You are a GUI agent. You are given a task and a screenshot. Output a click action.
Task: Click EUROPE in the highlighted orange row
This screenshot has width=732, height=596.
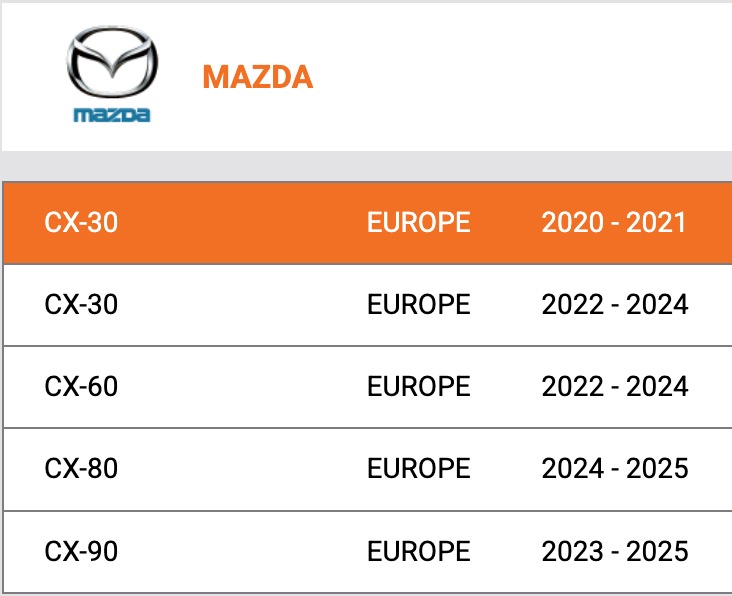click(x=418, y=222)
